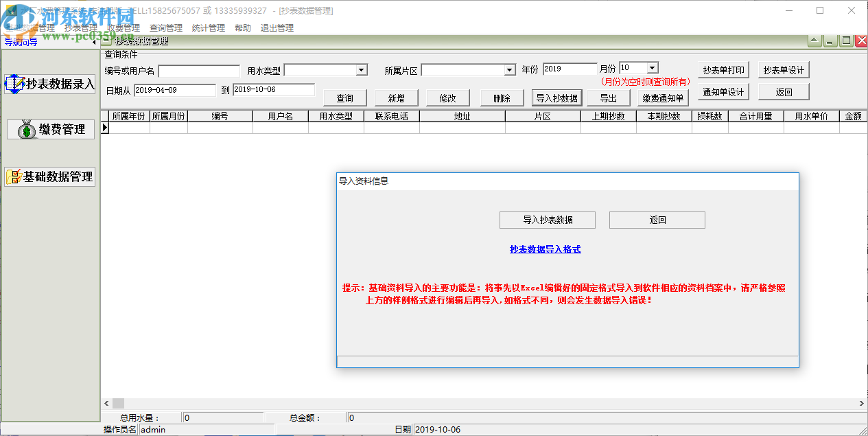
Task: Open the 帮助 menu
Action: pyautogui.click(x=242, y=27)
